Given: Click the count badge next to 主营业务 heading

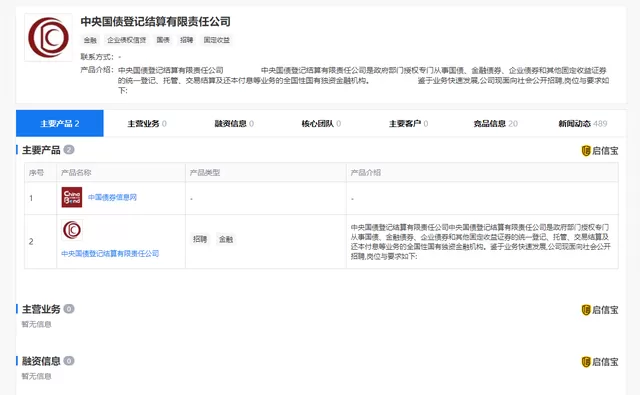Looking at the screenshot, I should coord(69,309).
